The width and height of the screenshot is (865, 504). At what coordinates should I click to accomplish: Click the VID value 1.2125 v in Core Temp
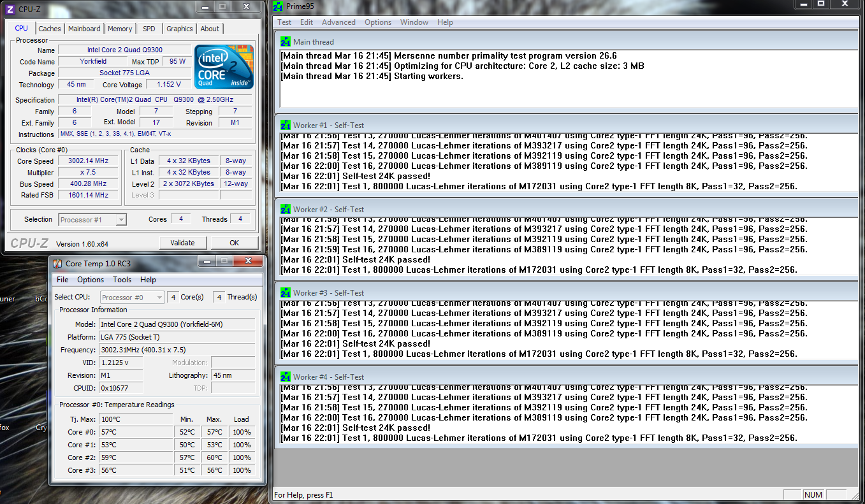pyautogui.click(x=120, y=363)
